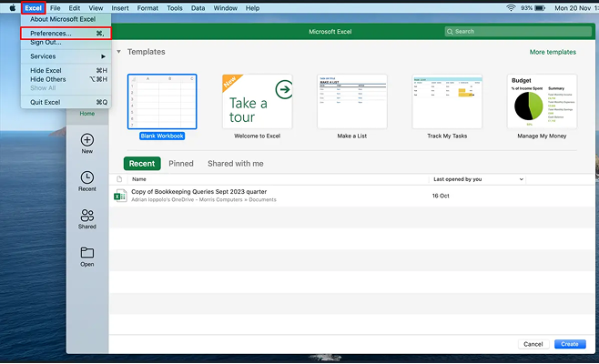
Task: Open the Shared people sidebar icon
Action: click(87, 215)
